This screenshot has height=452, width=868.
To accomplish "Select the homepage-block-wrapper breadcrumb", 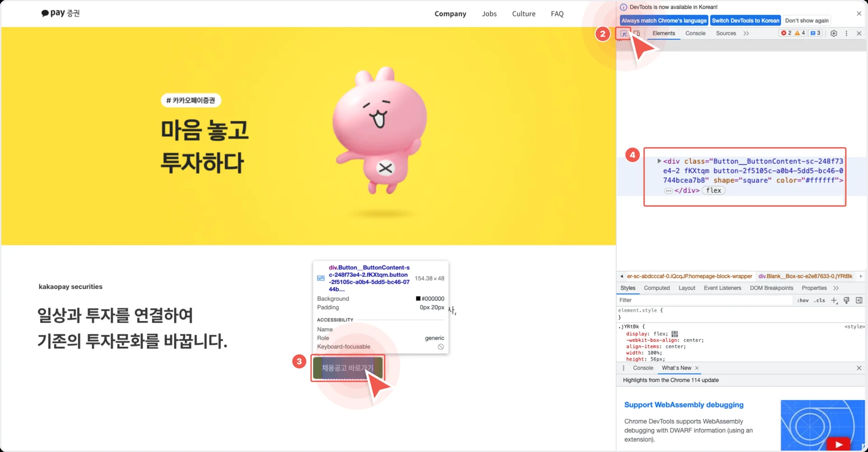I will click(689, 276).
